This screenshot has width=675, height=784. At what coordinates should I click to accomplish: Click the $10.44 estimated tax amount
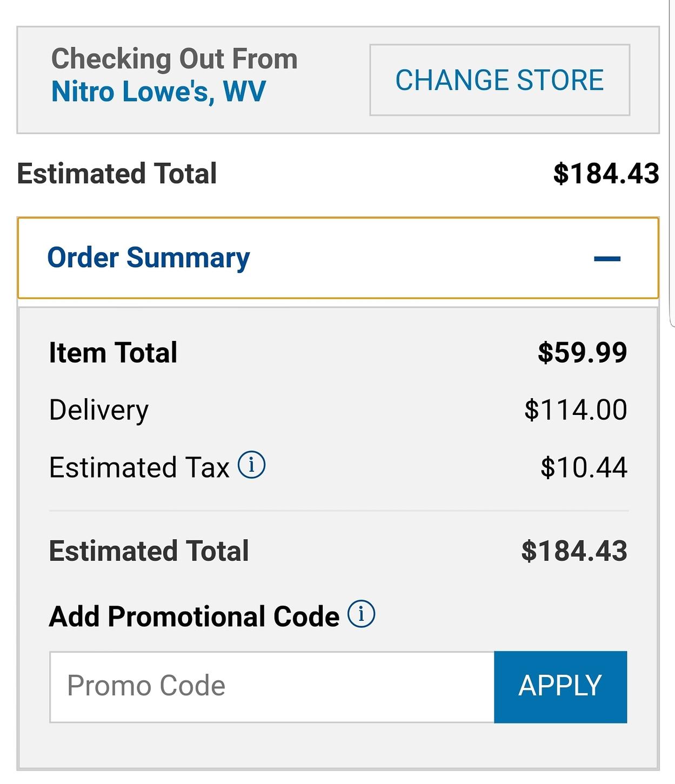(x=584, y=467)
